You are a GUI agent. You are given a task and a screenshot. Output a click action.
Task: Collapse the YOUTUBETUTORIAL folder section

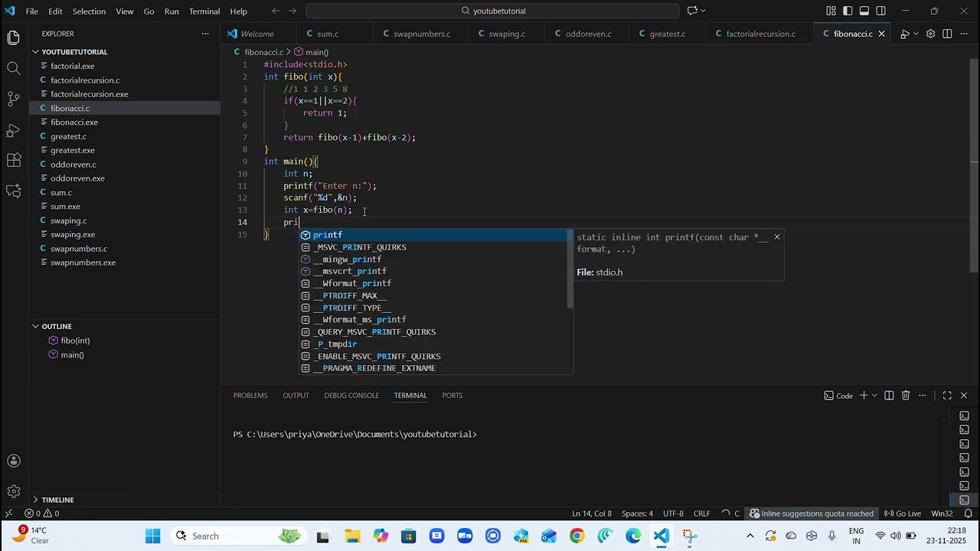[x=74, y=52]
